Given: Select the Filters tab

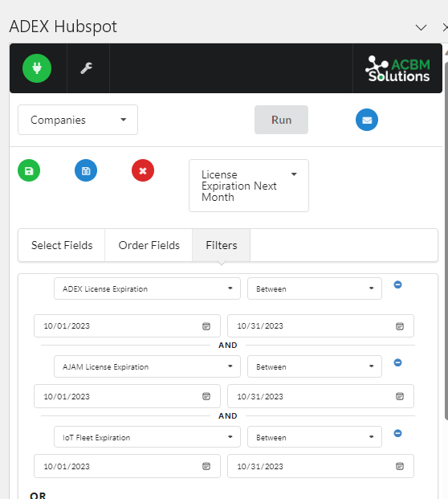Looking at the screenshot, I should click(x=222, y=245).
